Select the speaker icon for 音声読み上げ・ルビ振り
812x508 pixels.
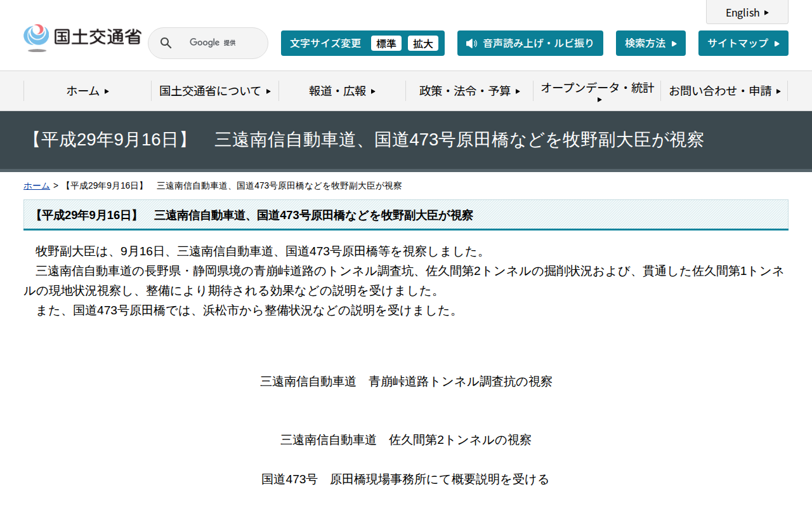[x=470, y=43]
